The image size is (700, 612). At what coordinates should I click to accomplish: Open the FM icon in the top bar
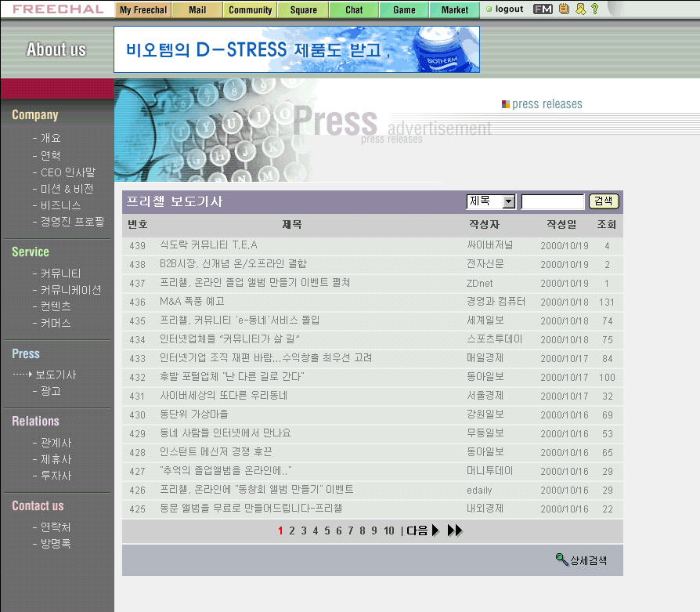(543, 9)
